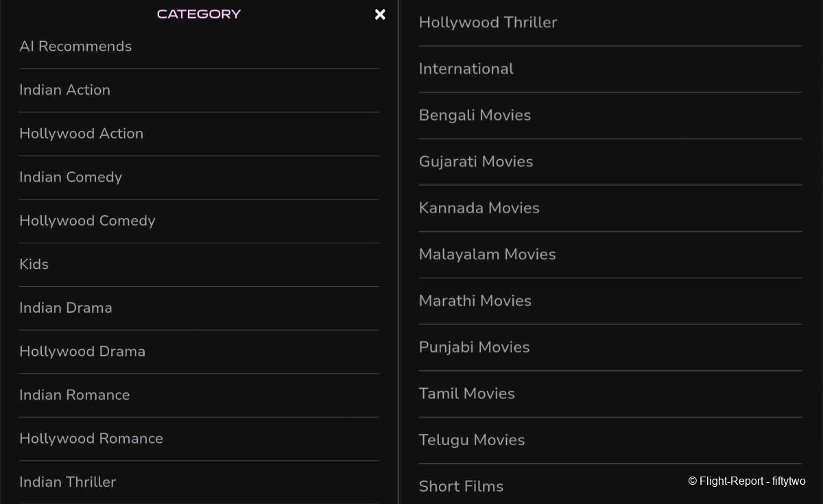Close the Category panel with X icon
The image size is (823, 504).
point(380,14)
